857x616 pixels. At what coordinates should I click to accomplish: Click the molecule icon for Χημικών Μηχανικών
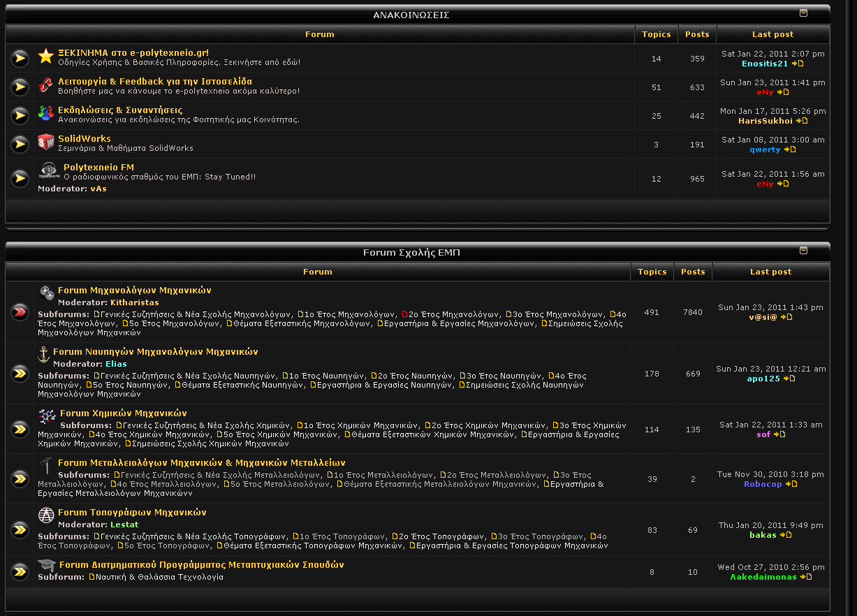coord(47,416)
